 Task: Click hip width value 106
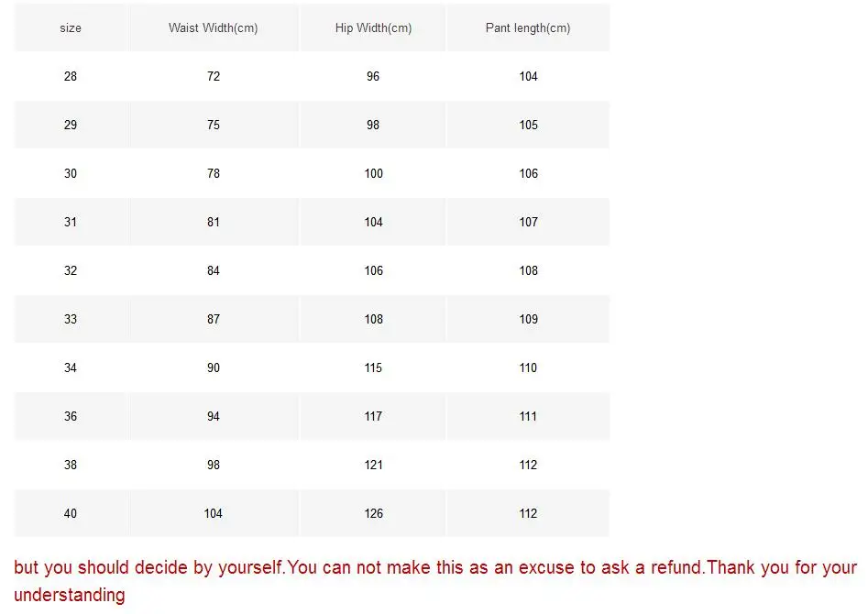(x=373, y=270)
